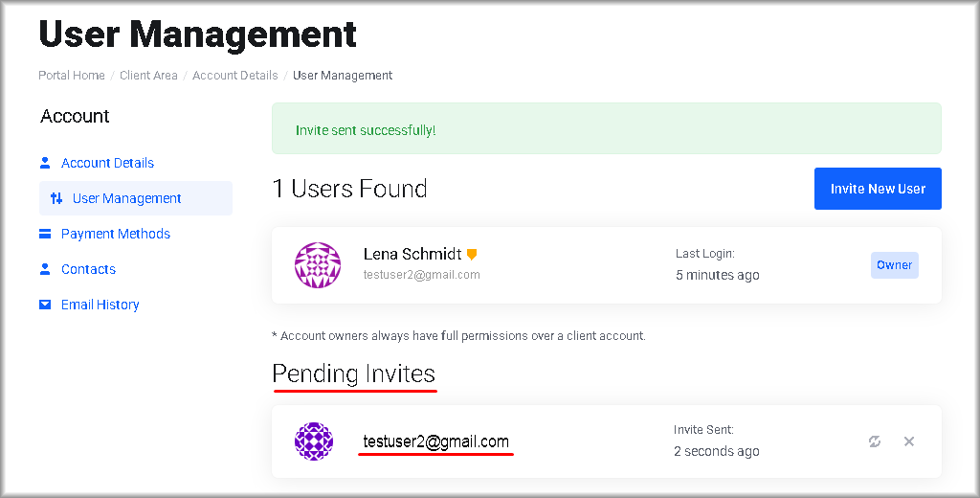This screenshot has width=980, height=498.
Task: Open Account Details in sidebar
Action: (x=107, y=163)
